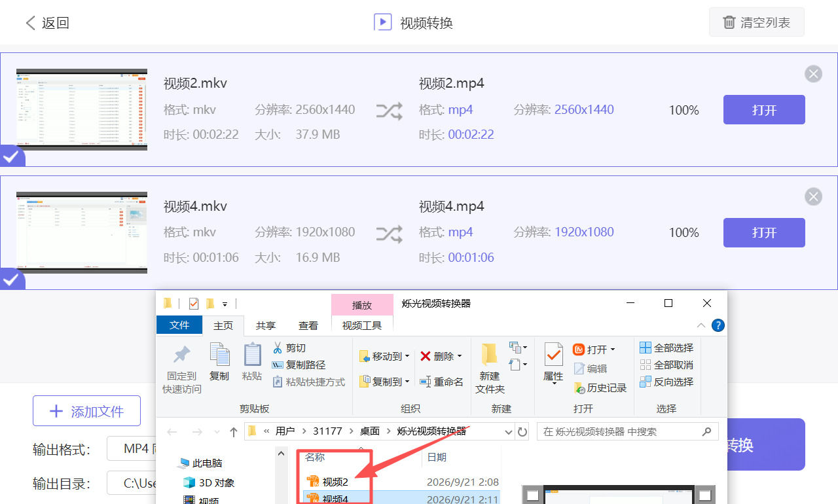Click the Cut (剪切) scissors command
Image resolution: width=838 pixels, height=504 pixels.
point(289,348)
